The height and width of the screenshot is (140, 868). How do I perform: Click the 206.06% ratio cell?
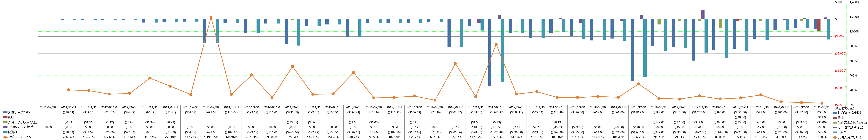click(68, 137)
